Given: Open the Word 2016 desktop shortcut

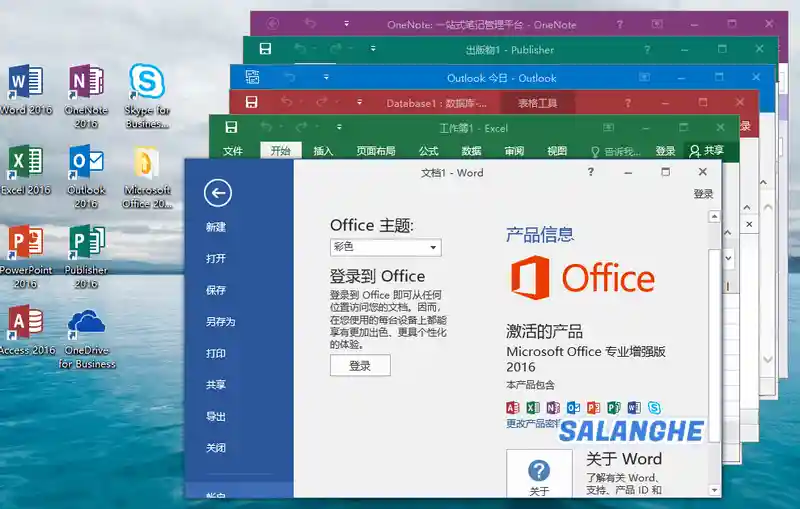Looking at the screenshot, I should tap(26, 90).
